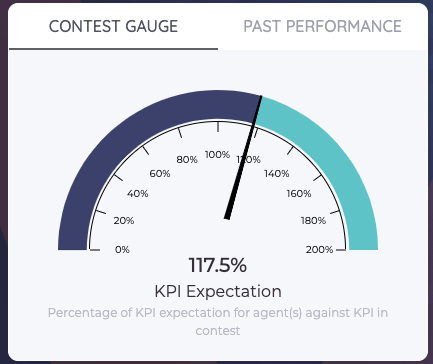Click the underline beneath Contest Gauge tab
This screenshot has width=433, height=364.
(113, 49)
